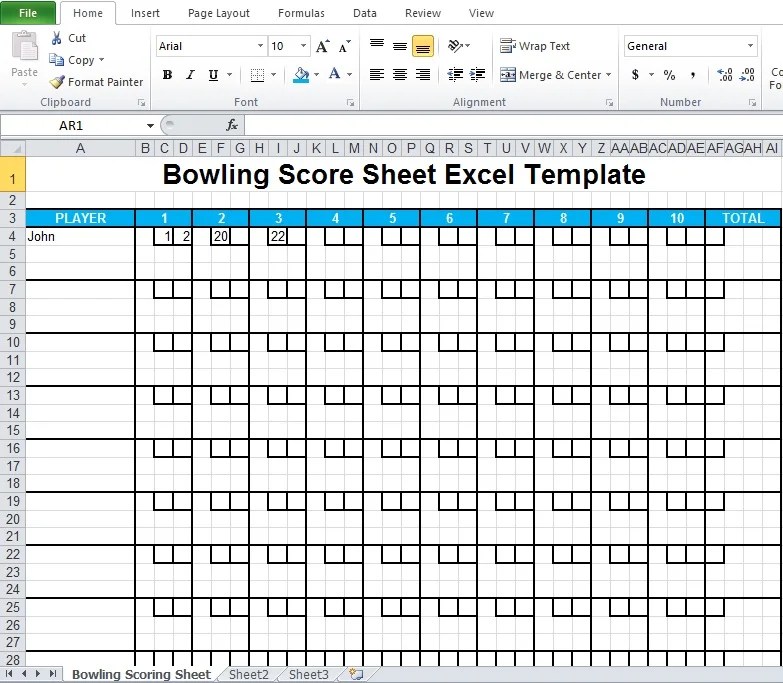Toggle Bold formatting
The height and width of the screenshot is (683, 783).
[x=167, y=75]
